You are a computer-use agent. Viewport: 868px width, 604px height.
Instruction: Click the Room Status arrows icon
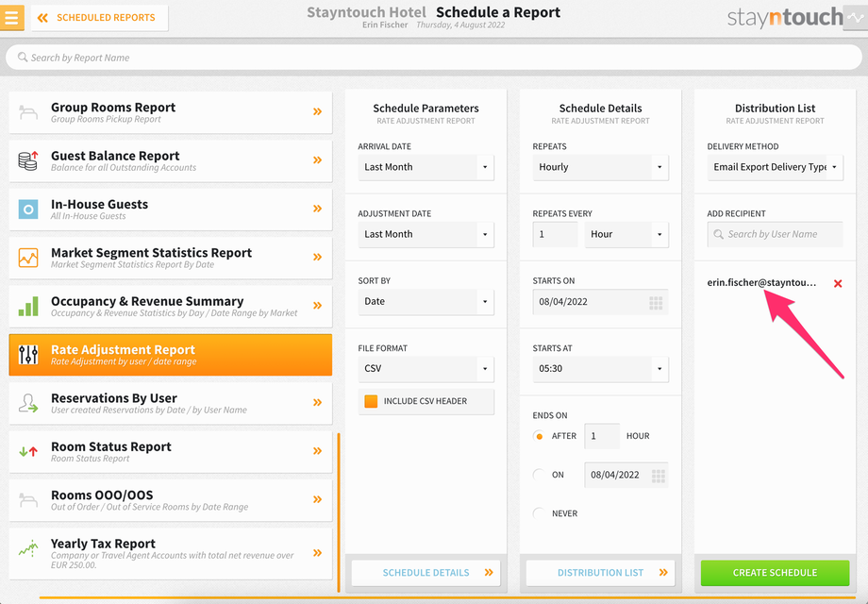[x=28, y=451]
